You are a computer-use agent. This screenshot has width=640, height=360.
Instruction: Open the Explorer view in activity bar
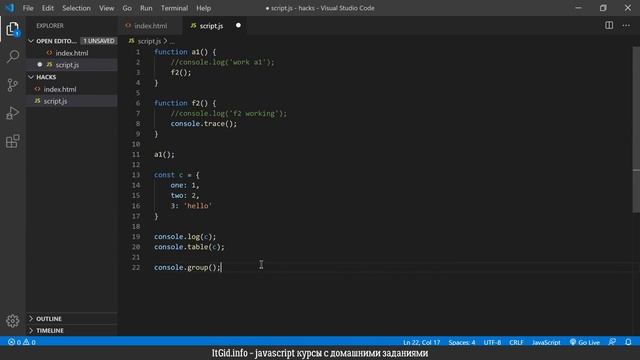tap(13, 29)
